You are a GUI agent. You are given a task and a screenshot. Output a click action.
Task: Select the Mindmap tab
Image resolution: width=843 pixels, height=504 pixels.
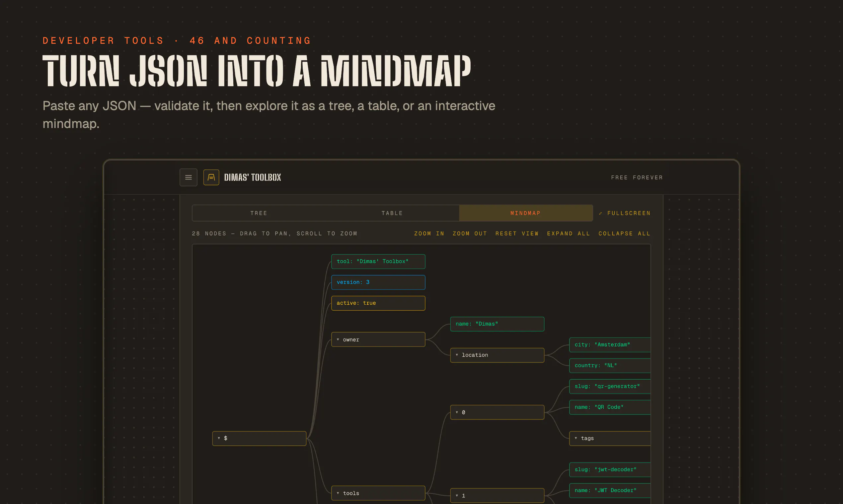pos(526,213)
